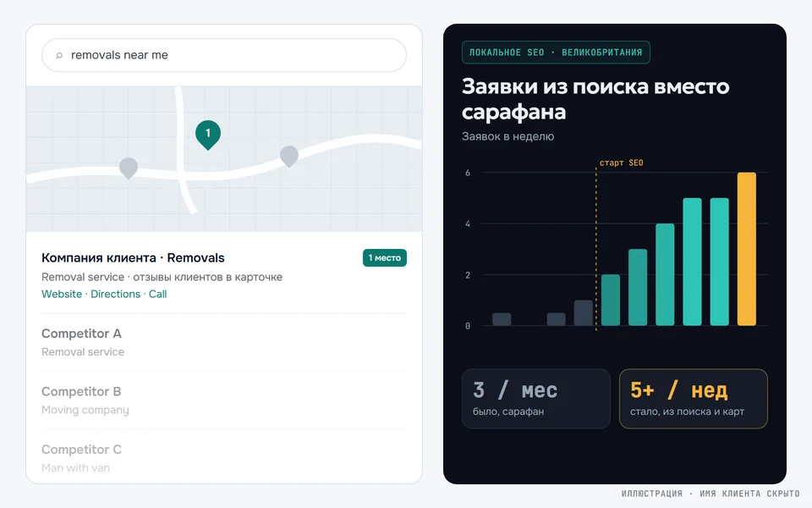Select the first grey bar in chart

coord(502,319)
